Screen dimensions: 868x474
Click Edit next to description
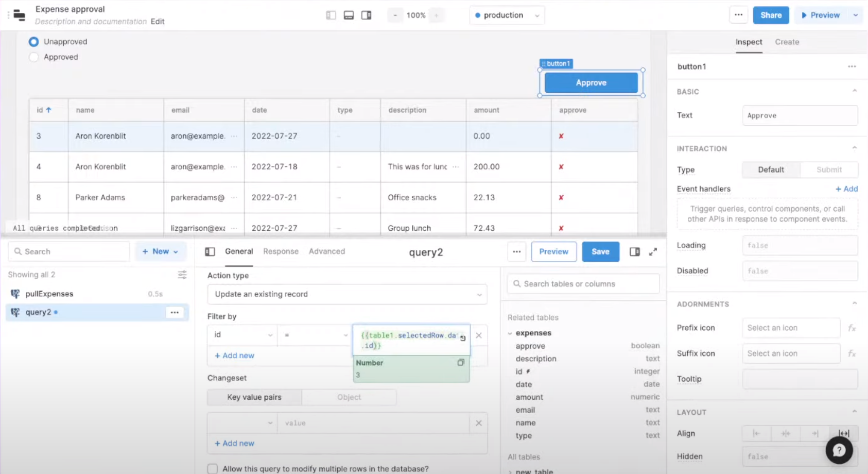click(x=158, y=22)
